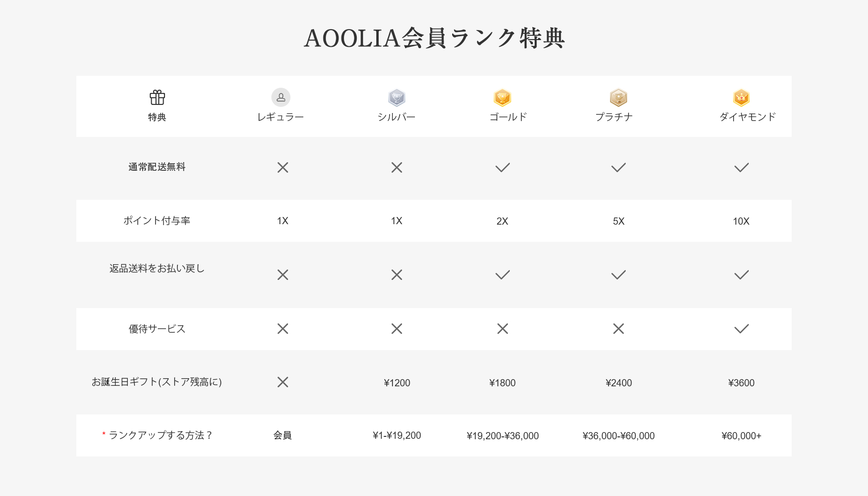
Task: Click the ¥19,200-¥36,000 rank threshold
Action: [502, 436]
